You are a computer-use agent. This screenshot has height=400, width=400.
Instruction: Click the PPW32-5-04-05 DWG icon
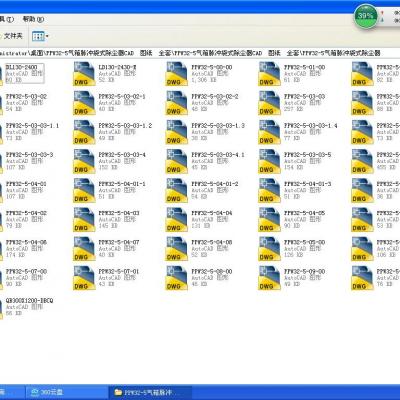click(269, 220)
